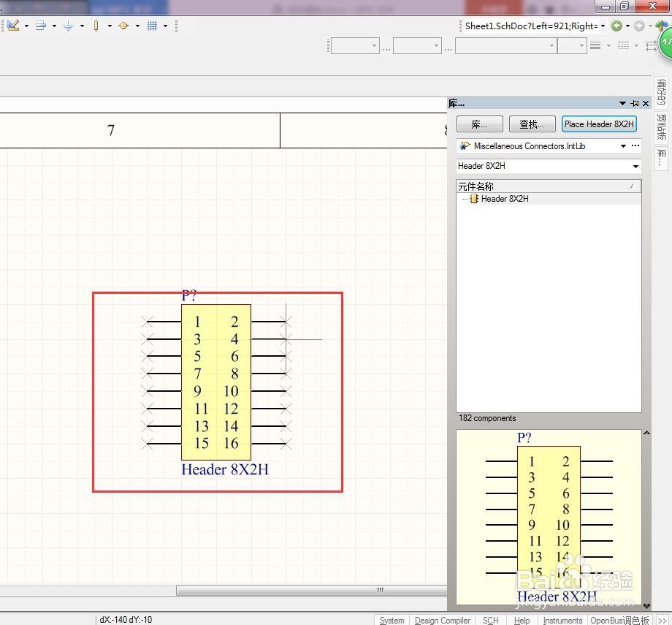Select the Utility drawing tools icon
672x625 pixels.
(13, 26)
